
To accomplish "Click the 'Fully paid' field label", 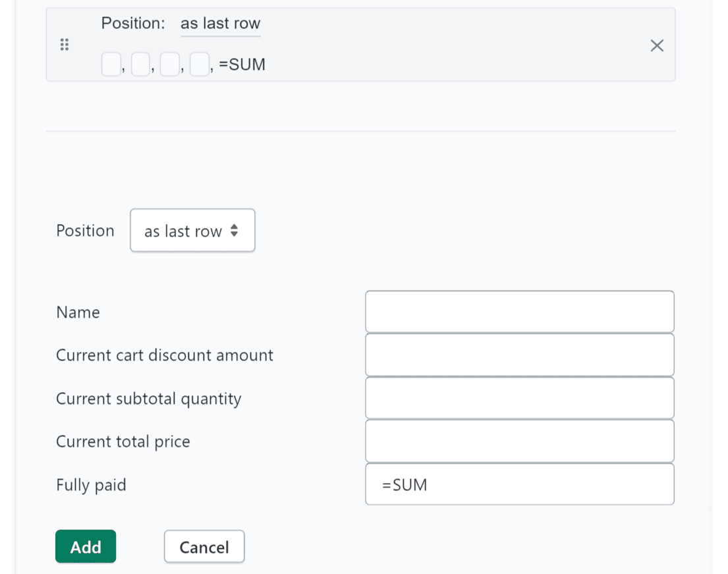I will 91,485.
